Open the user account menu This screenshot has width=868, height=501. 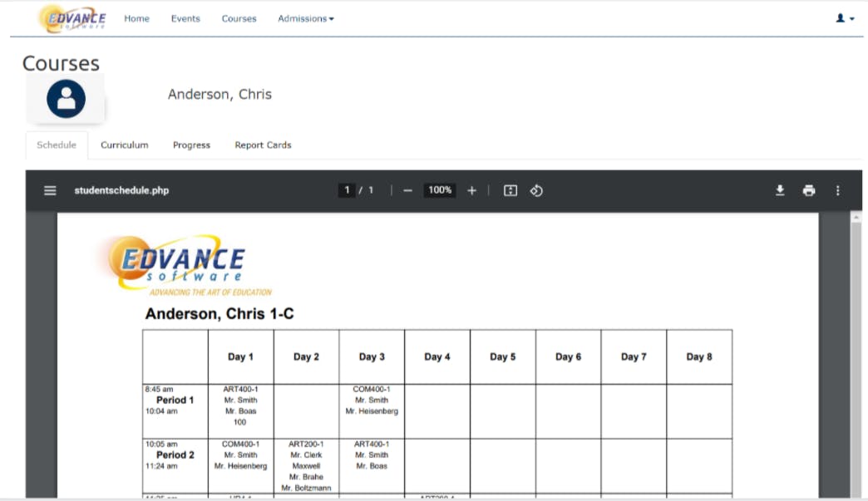click(845, 18)
